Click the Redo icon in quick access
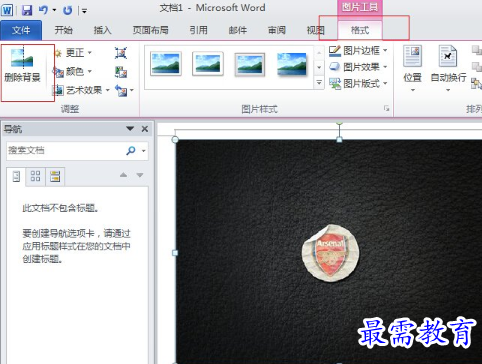The image size is (482, 364). (67, 10)
